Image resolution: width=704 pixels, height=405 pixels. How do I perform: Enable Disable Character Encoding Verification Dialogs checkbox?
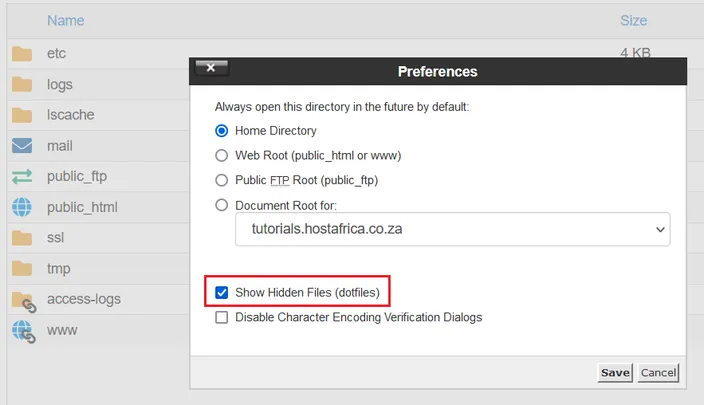221,317
